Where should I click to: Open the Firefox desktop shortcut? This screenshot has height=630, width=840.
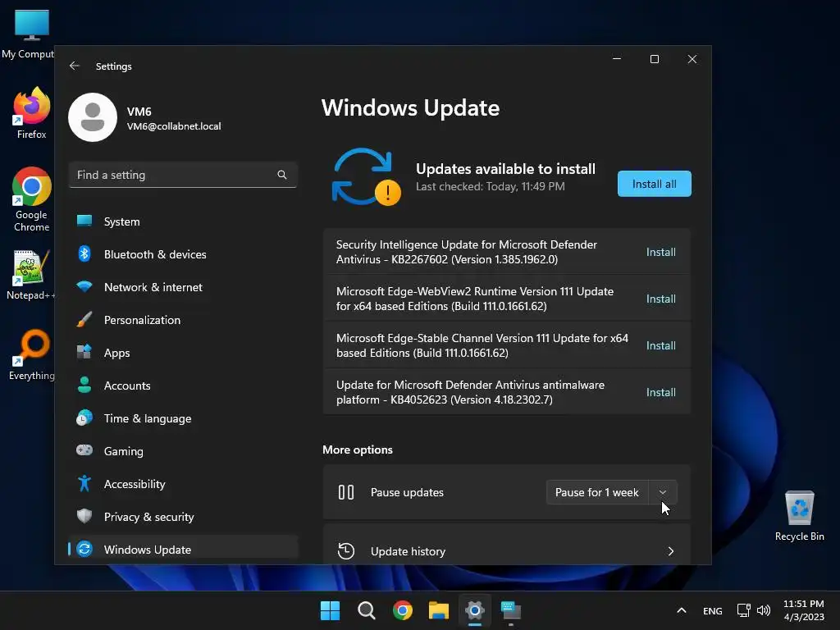[32, 113]
